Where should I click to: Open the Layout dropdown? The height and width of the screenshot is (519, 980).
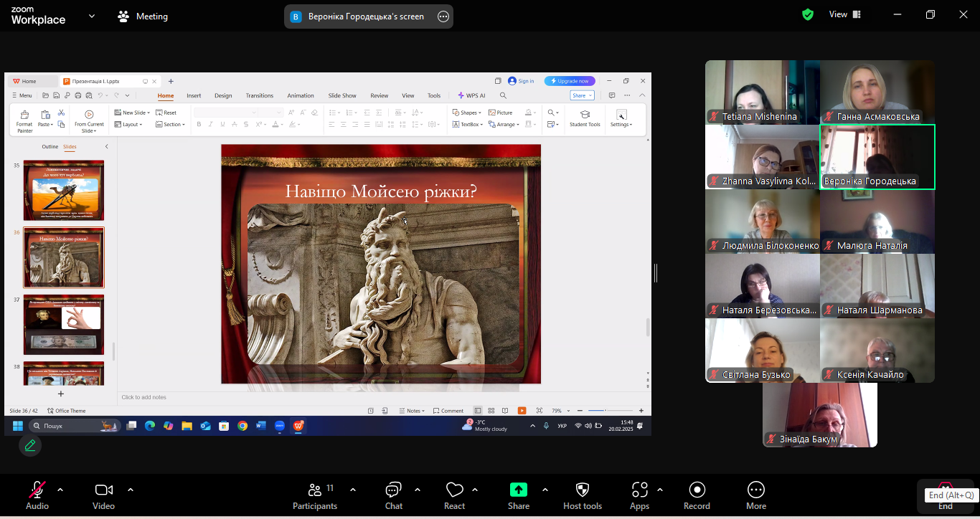coord(128,124)
